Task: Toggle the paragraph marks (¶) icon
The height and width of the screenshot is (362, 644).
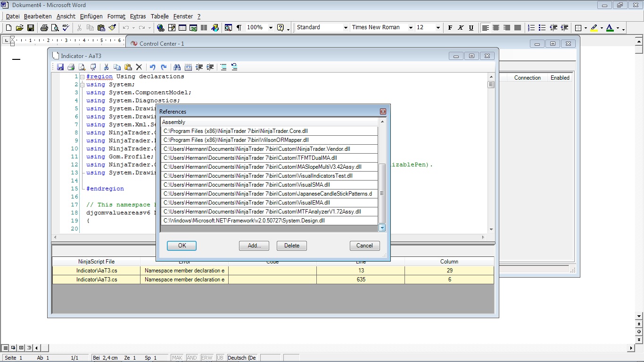Action: click(x=239, y=28)
